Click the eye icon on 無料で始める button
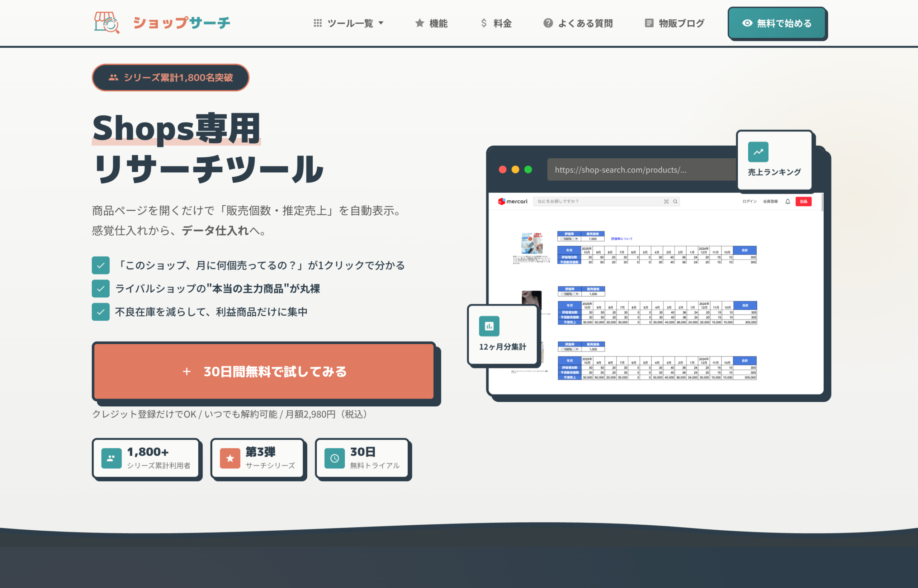 point(747,23)
